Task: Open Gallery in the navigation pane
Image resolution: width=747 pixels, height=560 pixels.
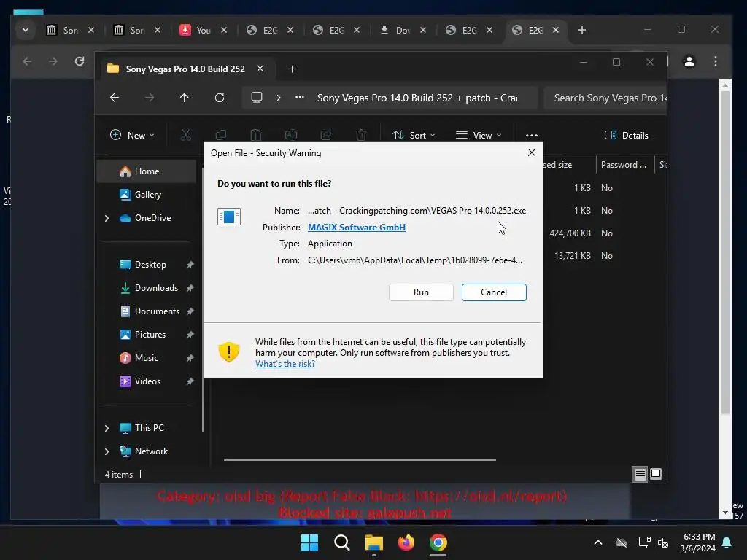Action: [147, 194]
